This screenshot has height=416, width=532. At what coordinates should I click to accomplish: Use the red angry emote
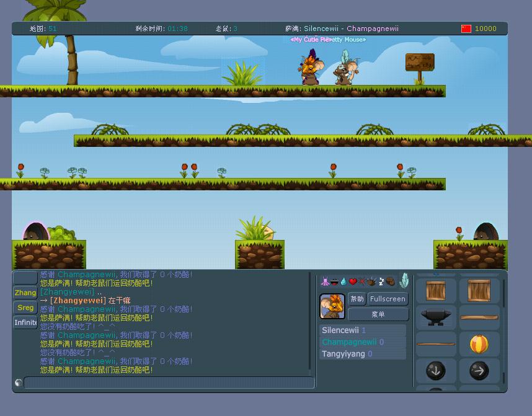[362, 281]
